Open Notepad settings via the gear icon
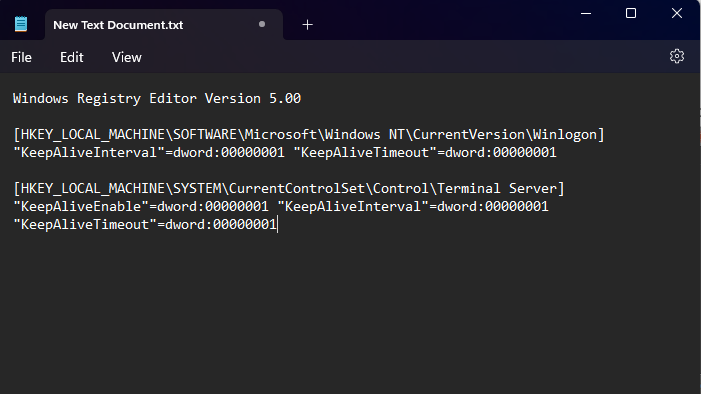 pos(676,56)
